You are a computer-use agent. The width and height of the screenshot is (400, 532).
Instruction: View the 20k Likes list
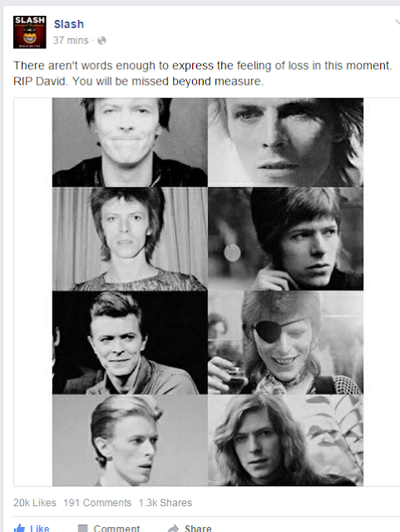(x=35, y=502)
